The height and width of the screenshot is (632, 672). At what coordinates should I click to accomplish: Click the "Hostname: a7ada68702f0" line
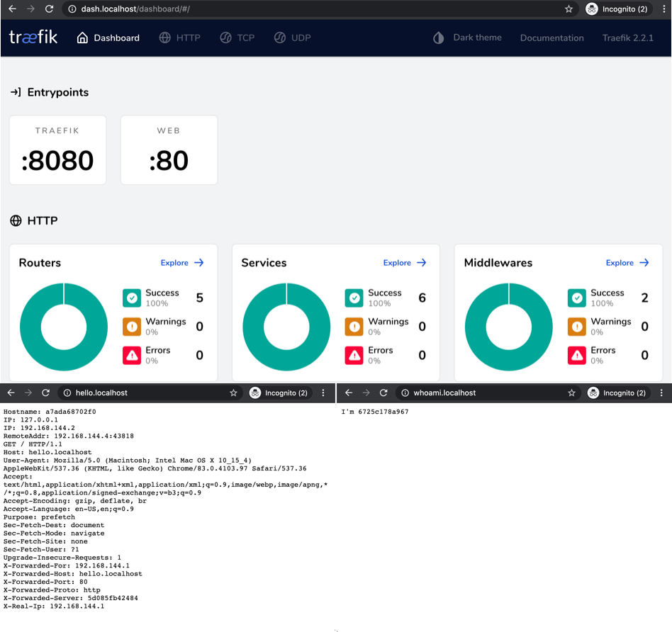[x=50, y=412]
